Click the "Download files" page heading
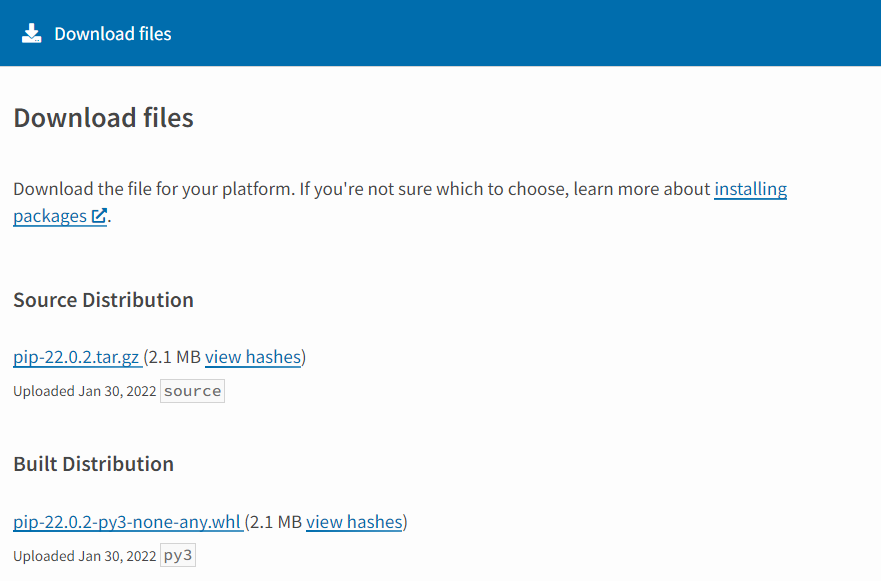Viewport: 881px width, 581px height. point(103,118)
